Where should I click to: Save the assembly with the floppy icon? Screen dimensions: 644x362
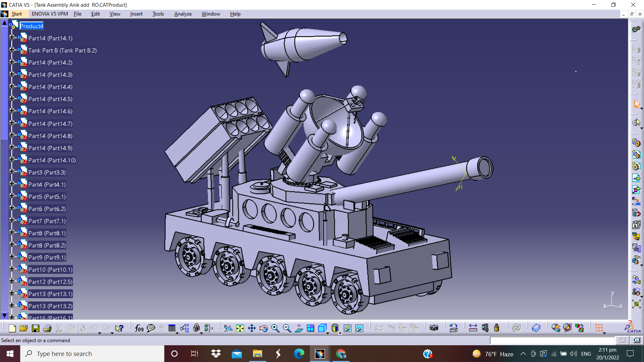(36, 328)
